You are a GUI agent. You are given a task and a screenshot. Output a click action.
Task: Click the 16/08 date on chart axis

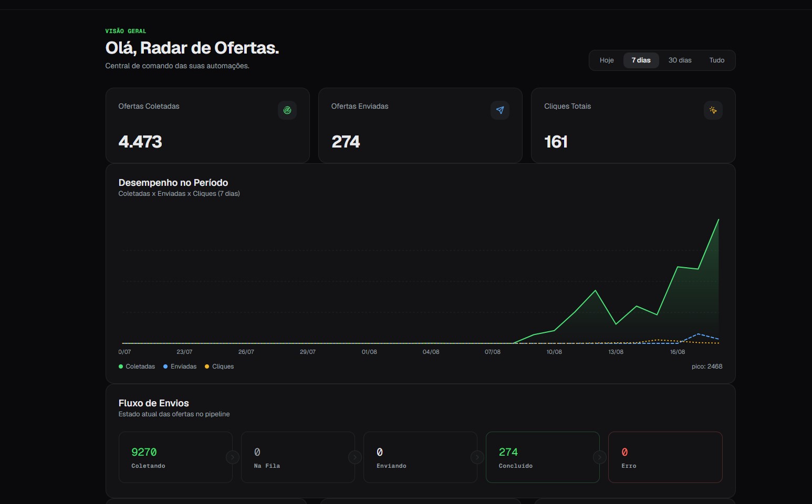click(678, 352)
